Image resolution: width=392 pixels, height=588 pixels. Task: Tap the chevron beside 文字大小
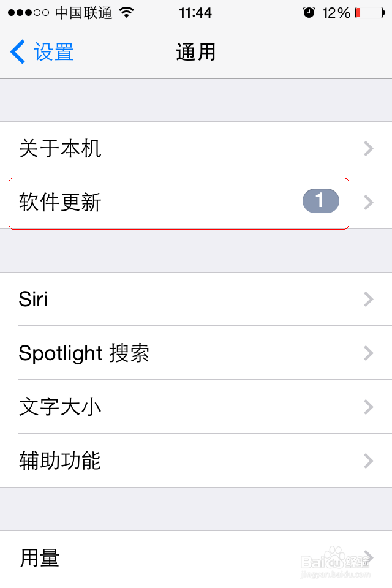[368, 407]
